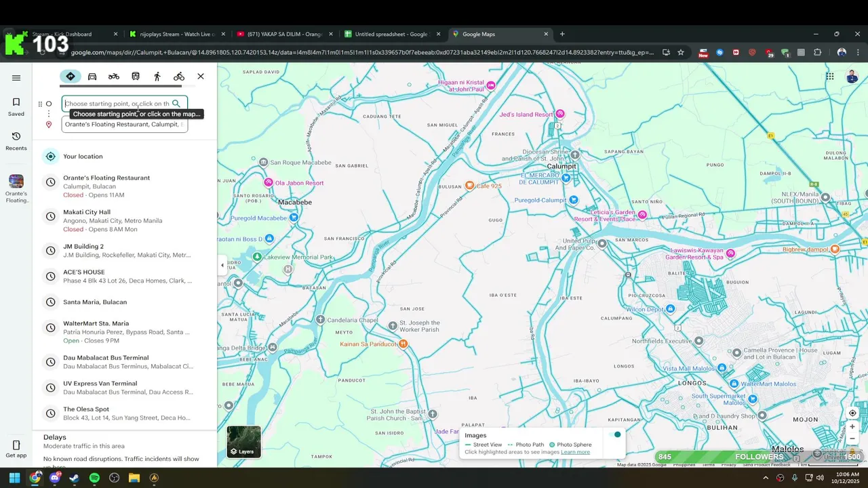Click the Bigbrew dampol pin
Image resolution: width=868 pixels, height=488 pixels.
point(835,249)
